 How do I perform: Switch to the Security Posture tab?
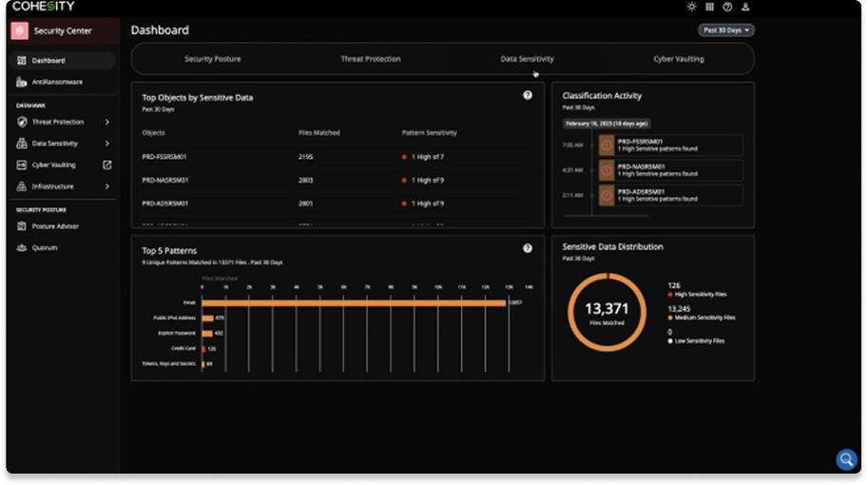pos(212,59)
